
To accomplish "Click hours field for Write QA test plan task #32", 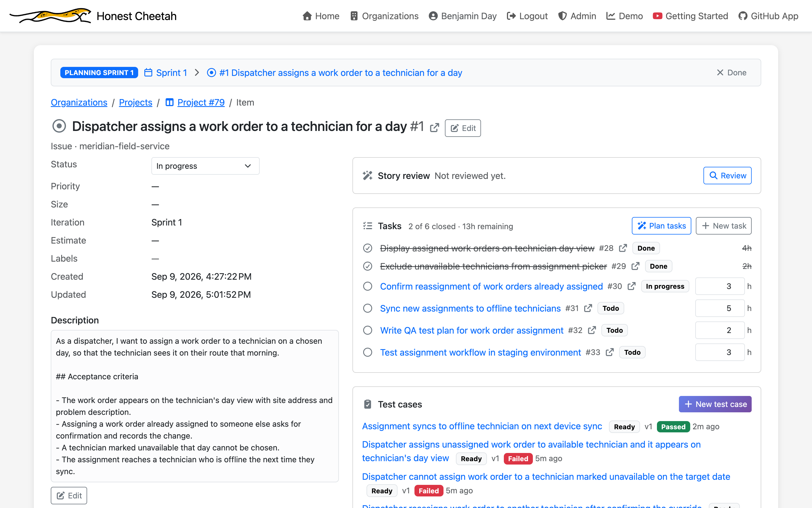I will click(x=720, y=330).
